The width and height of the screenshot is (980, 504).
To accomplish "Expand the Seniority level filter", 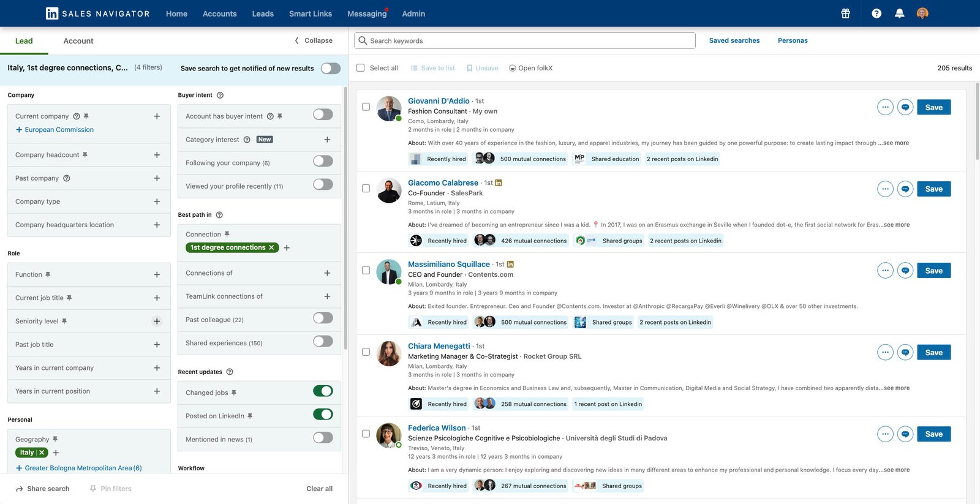I will 157,322.
